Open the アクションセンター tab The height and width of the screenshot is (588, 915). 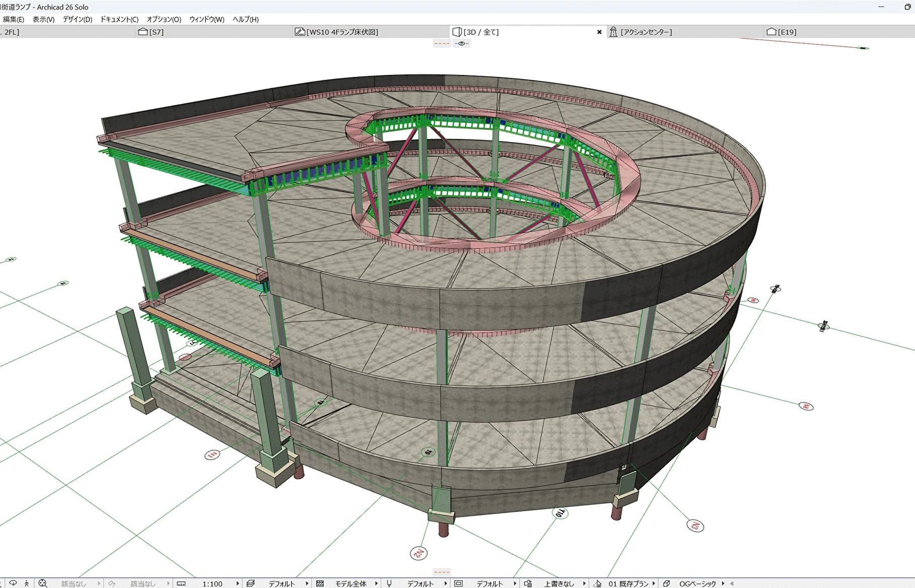click(646, 32)
